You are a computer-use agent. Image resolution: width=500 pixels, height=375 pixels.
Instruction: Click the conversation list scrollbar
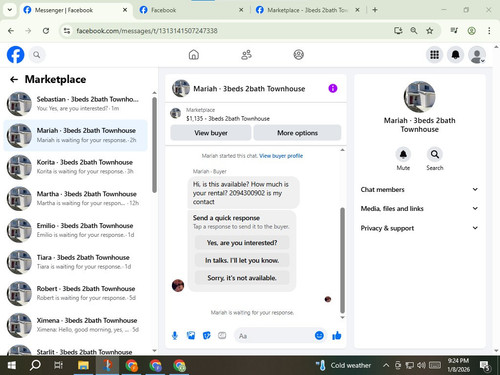pos(154,145)
